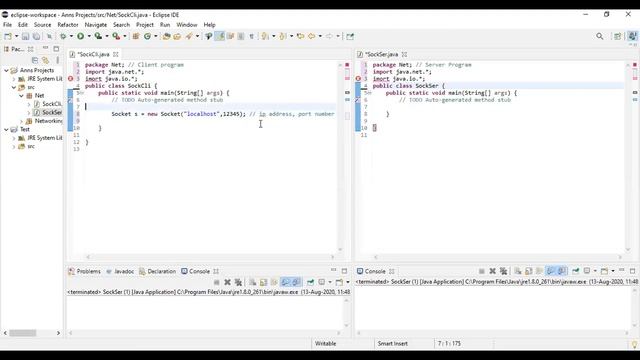Run the program with green play button
This screenshot has width=640, height=360.
point(80,36)
